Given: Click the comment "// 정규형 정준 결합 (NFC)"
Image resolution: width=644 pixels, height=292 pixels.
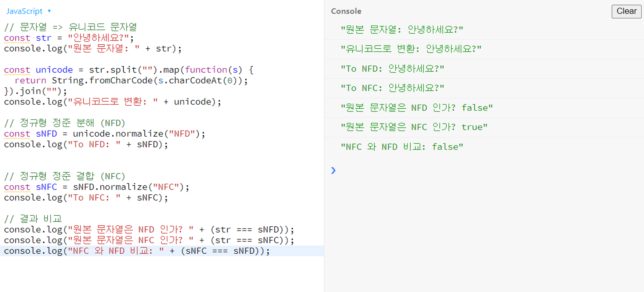Looking at the screenshot, I should coord(64,176).
